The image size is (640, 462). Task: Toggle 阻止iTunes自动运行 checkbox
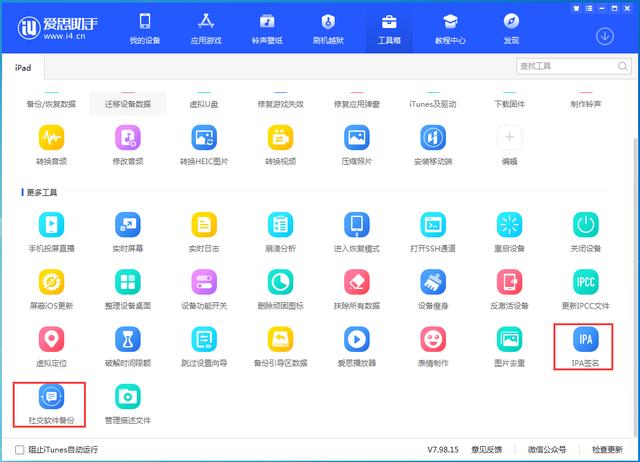click(19, 450)
